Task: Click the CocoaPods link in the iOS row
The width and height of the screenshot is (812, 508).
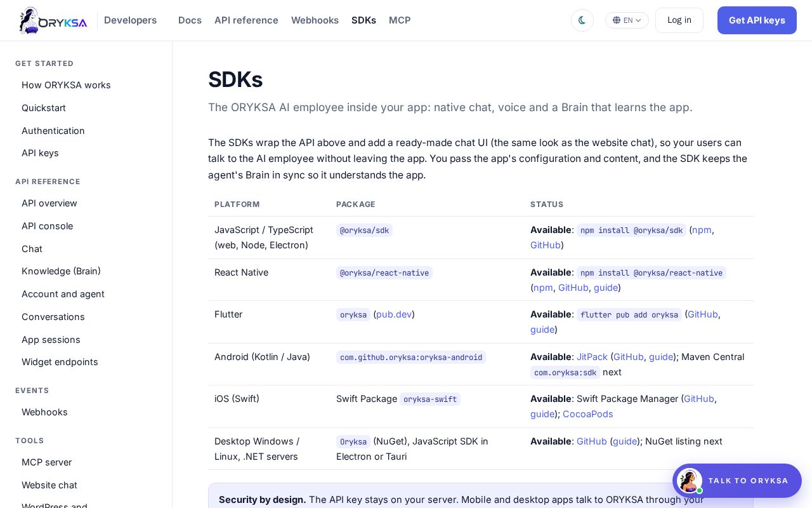Action: pos(588,414)
